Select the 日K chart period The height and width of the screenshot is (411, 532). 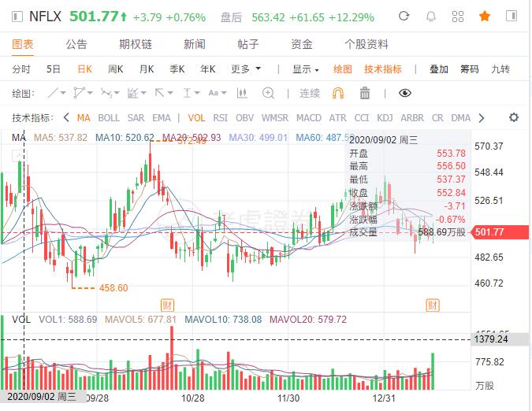pyautogui.click(x=85, y=69)
